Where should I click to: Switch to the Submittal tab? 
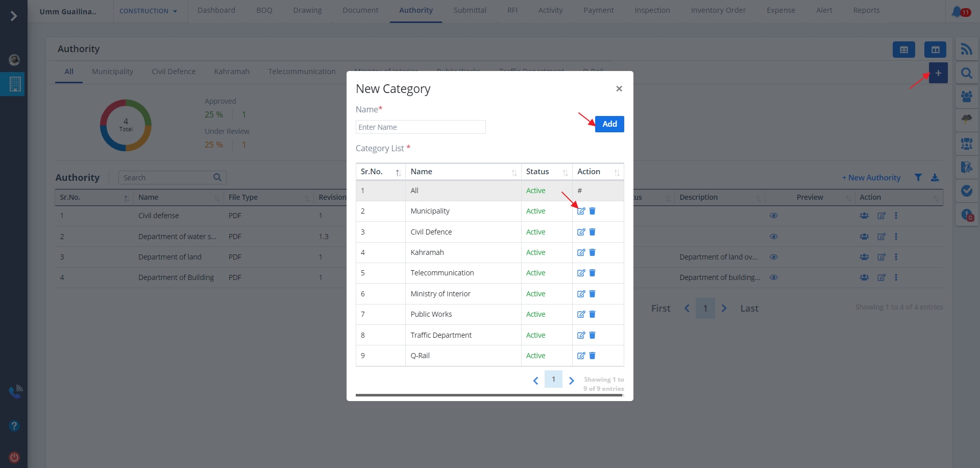(470, 10)
